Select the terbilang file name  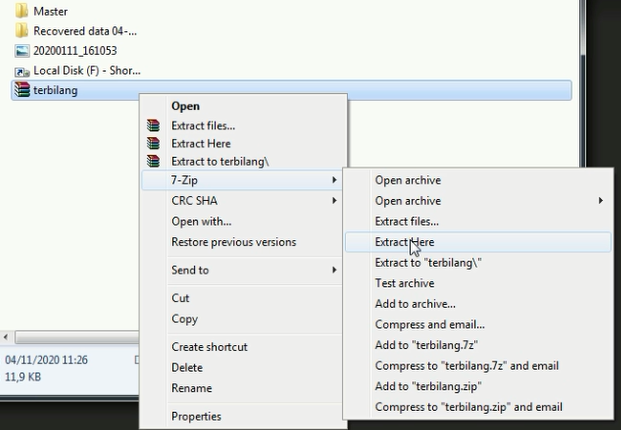[x=55, y=90]
